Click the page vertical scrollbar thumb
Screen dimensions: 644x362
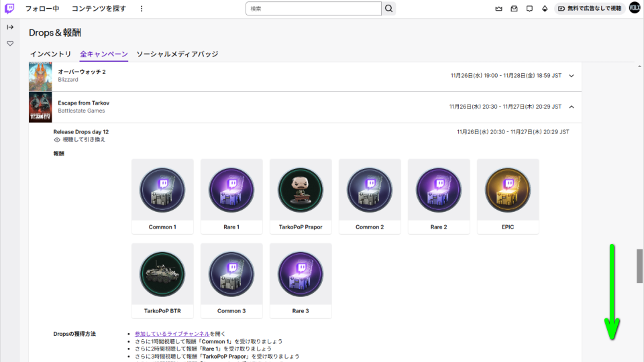pyautogui.click(x=639, y=266)
